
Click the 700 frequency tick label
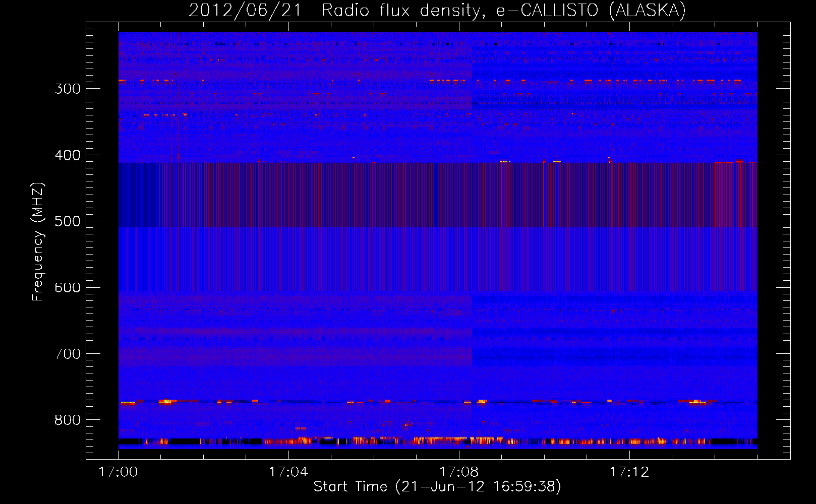[68, 354]
